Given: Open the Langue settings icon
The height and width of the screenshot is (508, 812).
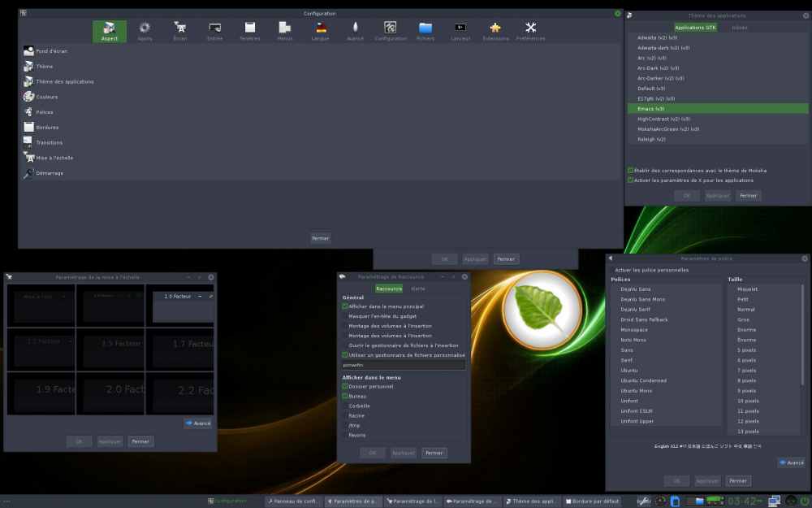Looking at the screenshot, I should [x=319, y=30].
